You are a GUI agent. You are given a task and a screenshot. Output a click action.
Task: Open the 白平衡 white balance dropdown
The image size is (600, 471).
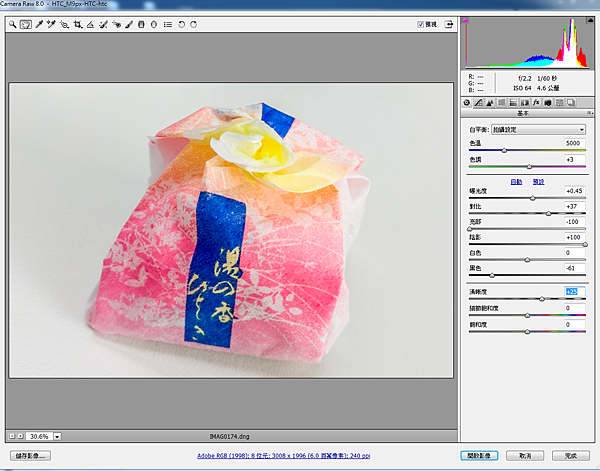click(x=538, y=129)
